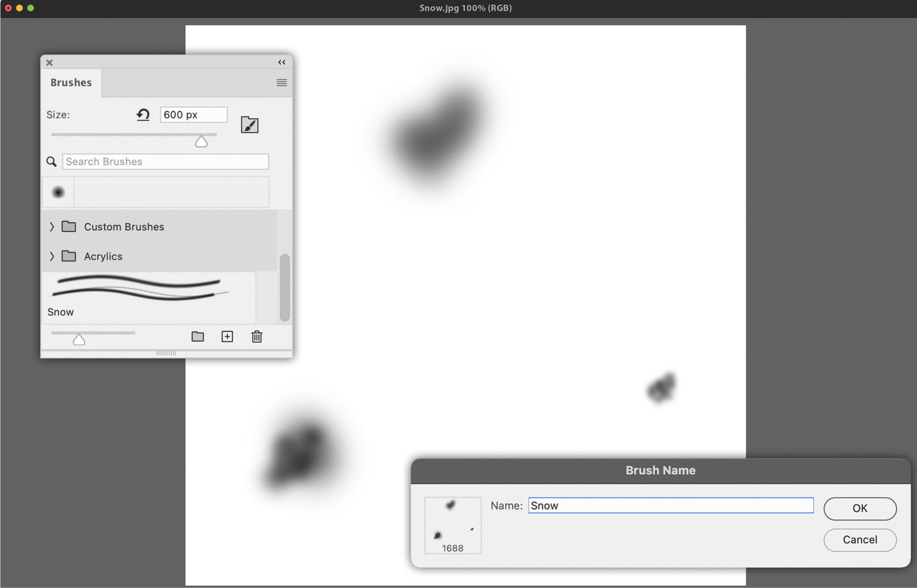
Task: Delete the brush with the trash icon
Action: pyautogui.click(x=257, y=337)
